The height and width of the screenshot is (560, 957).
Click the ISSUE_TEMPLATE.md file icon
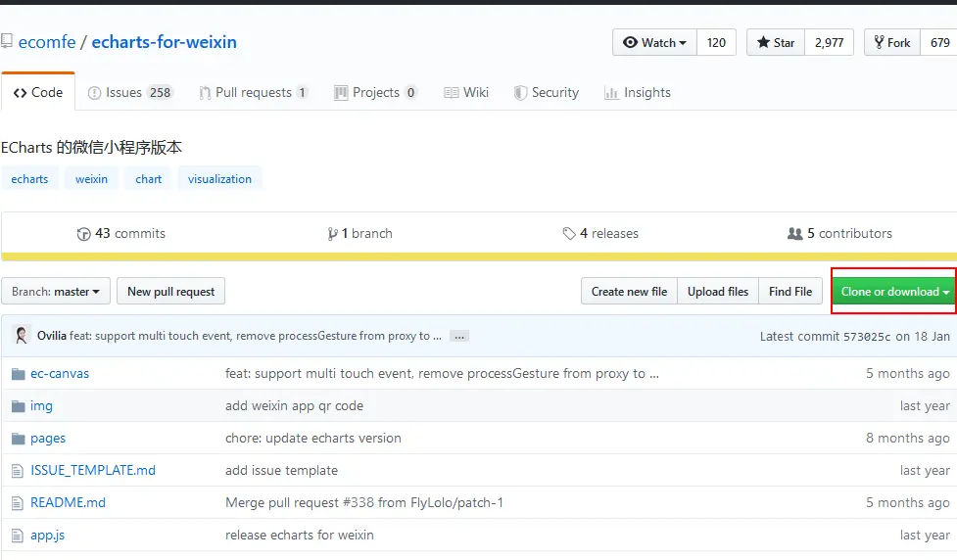(x=18, y=471)
